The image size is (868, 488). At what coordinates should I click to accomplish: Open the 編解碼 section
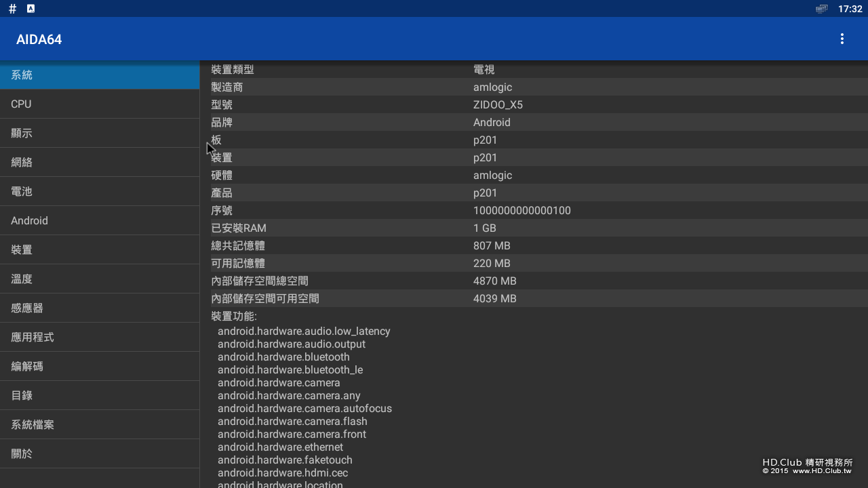coord(100,367)
